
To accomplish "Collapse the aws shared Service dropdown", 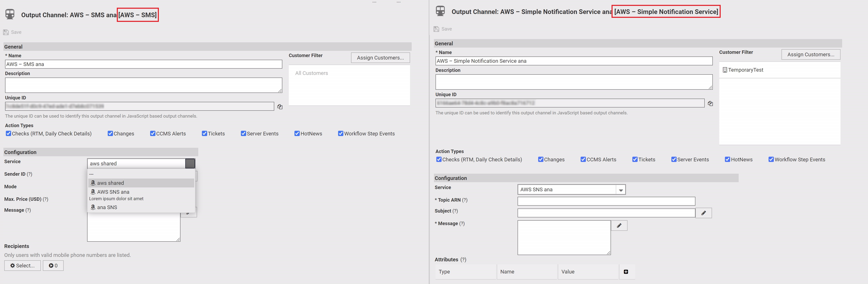I will [190, 163].
